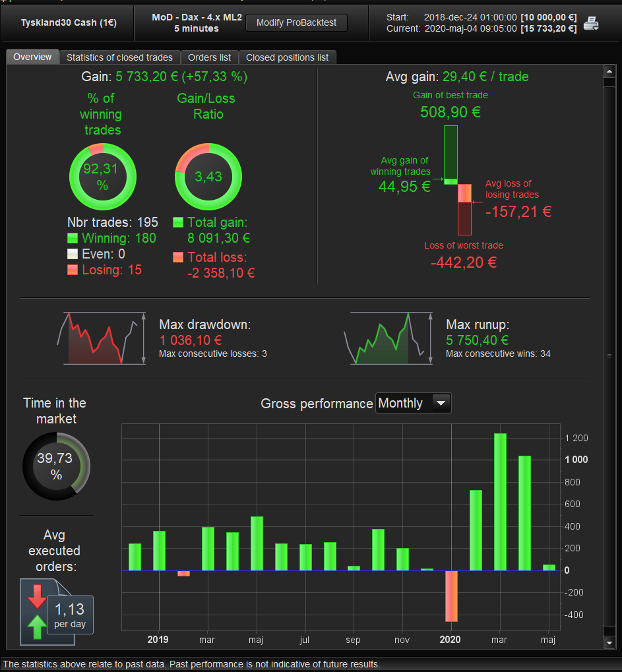
Task: Click the printer icon to print the report
Action: tap(591, 23)
